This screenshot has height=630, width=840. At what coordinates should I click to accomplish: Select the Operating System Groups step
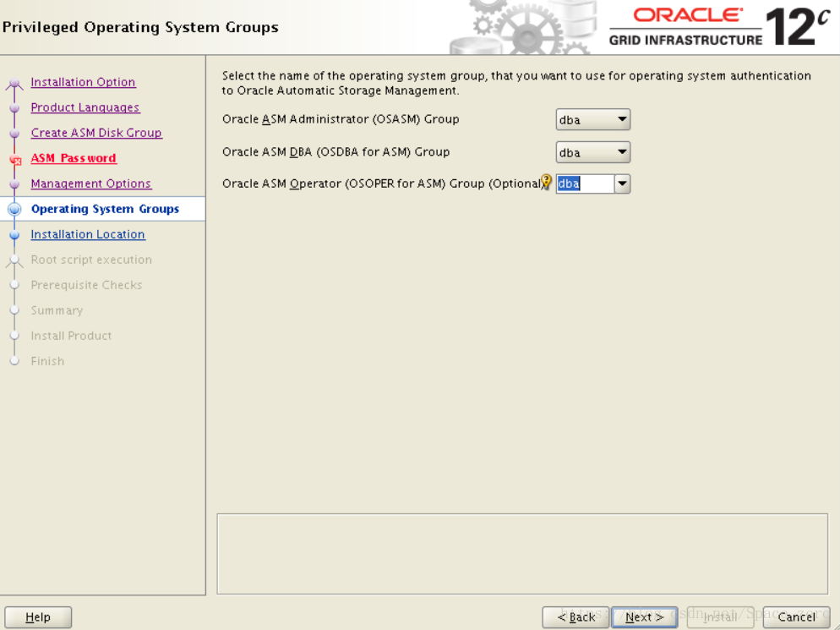105,209
